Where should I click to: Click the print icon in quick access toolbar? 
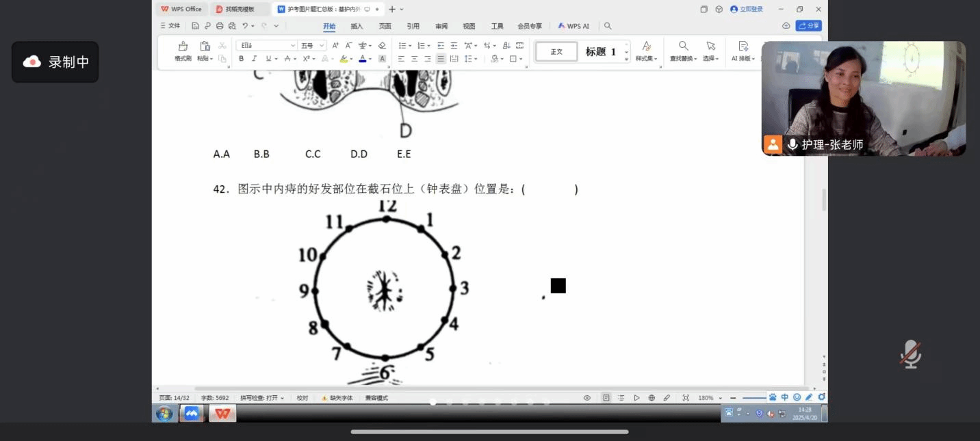click(x=220, y=26)
